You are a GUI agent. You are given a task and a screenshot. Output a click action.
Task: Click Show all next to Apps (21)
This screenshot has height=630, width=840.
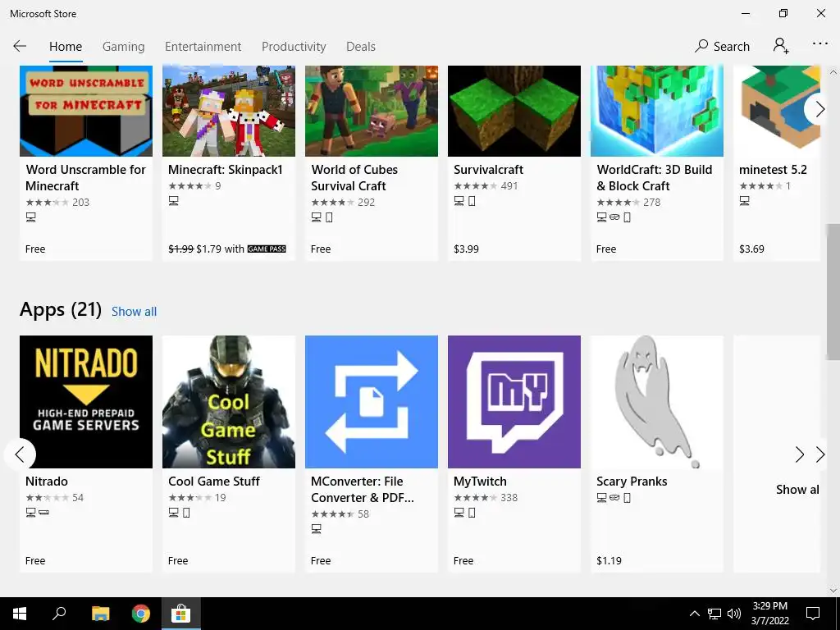pos(134,312)
